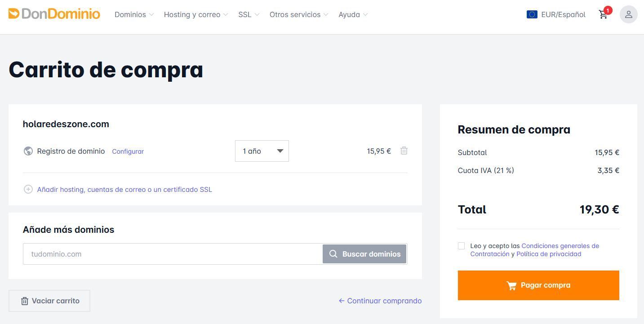Click the Buscar dominios button

click(364, 254)
